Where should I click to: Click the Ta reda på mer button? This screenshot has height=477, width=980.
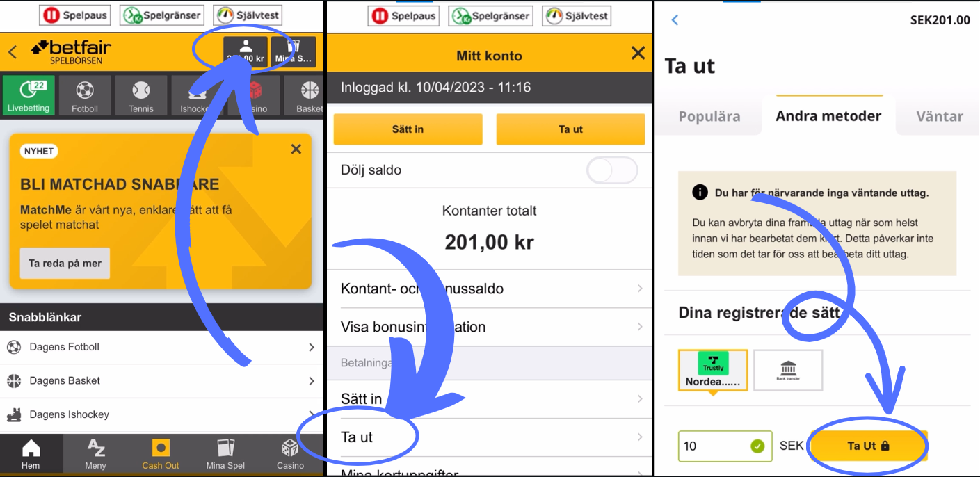pos(64,264)
